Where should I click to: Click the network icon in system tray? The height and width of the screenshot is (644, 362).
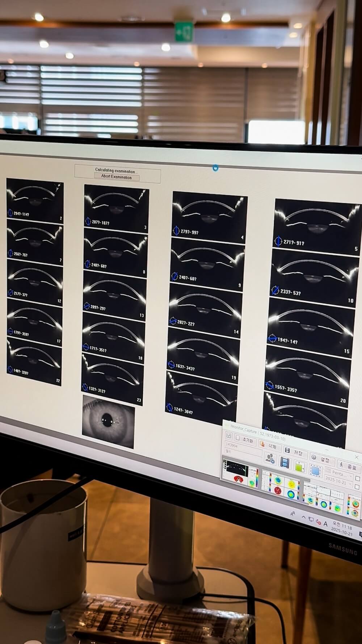(311, 519)
